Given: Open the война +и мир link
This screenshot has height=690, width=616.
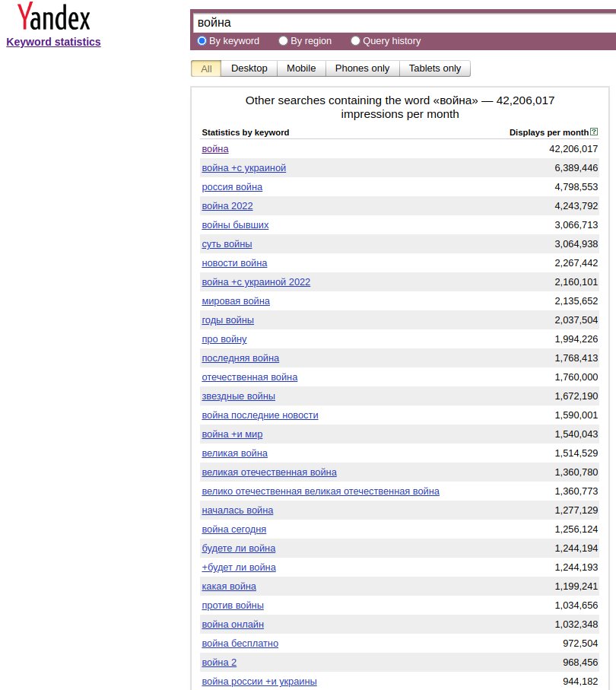Looking at the screenshot, I should click(x=232, y=434).
